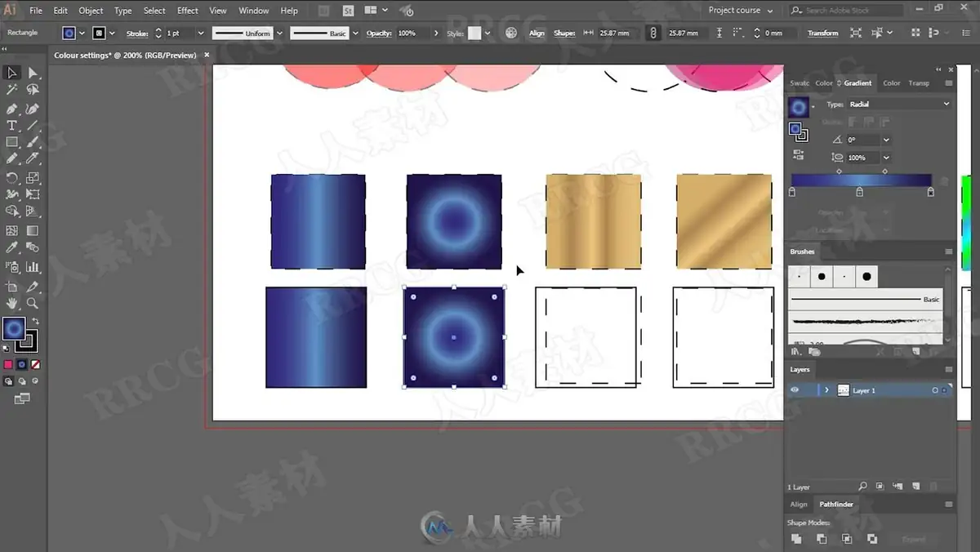The width and height of the screenshot is (980, 552).
Task: Set fill to None in the toolbox
Action: coord(35,364)
